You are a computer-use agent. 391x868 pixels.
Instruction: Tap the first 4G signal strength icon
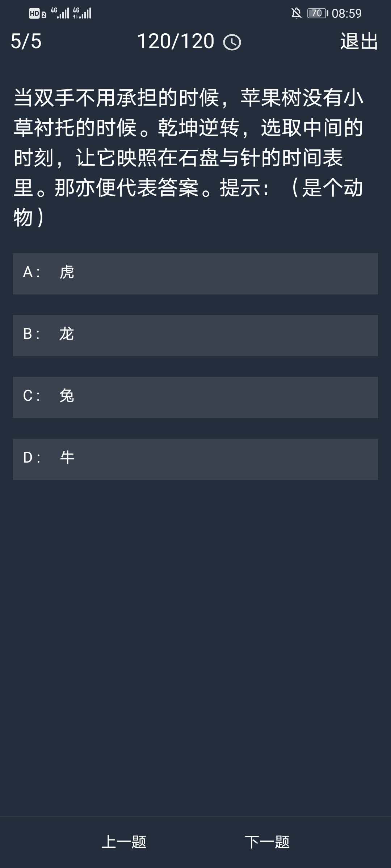(60, 13)
